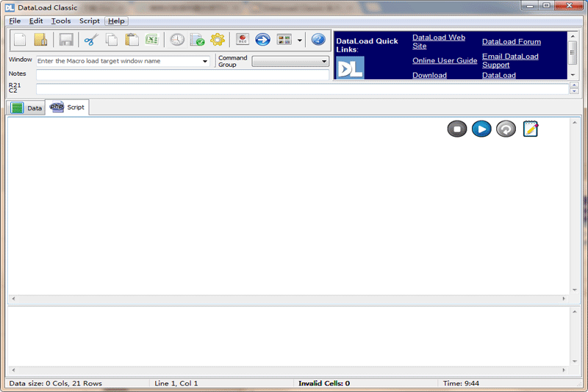Run the script with play button
Screen dimensions: 588x392
(x=481, y=129)
